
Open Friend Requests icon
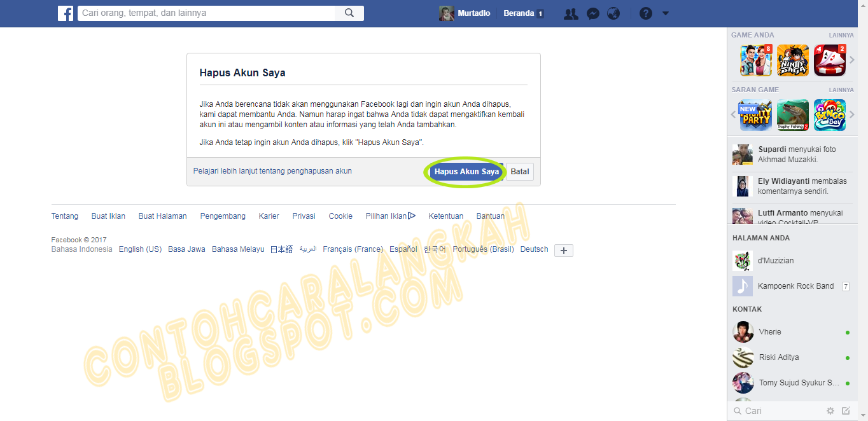(x=571, y=13)
